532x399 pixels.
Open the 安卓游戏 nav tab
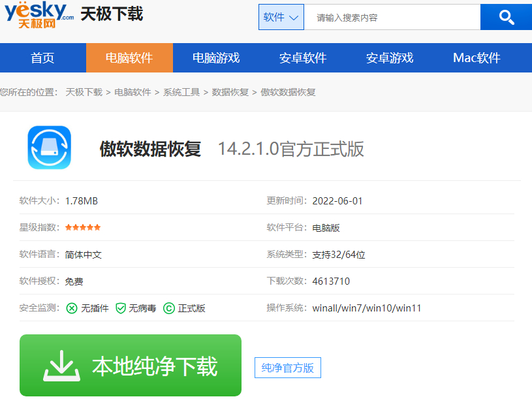(x=390, y=57)
